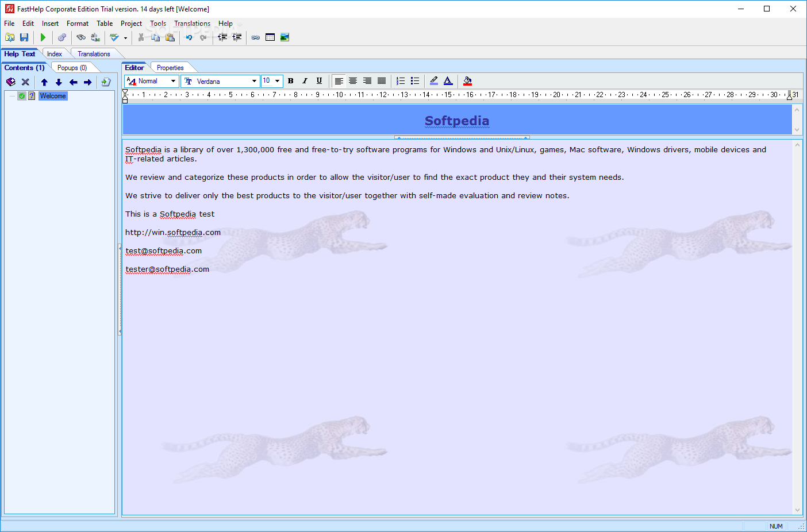Move topic up with the up arrow
807x532 pixels.
coord(44,82)
